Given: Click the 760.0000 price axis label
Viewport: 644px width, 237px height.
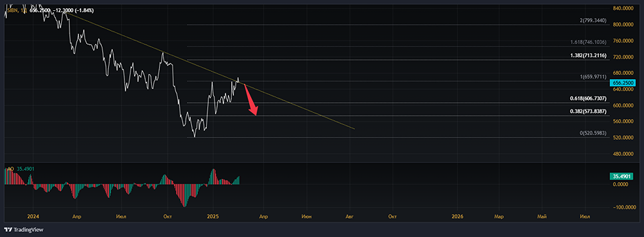Looking at the screenshot, I should (623, 41).
